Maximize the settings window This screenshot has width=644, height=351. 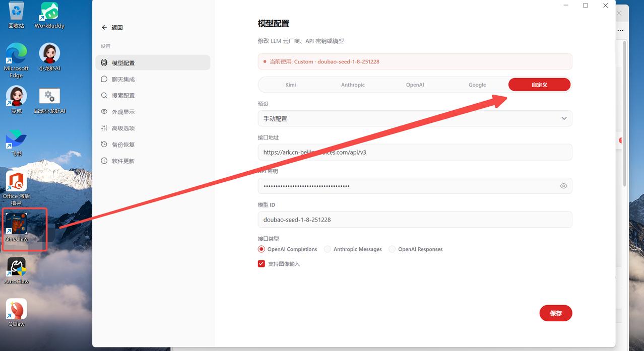(586, 6)
